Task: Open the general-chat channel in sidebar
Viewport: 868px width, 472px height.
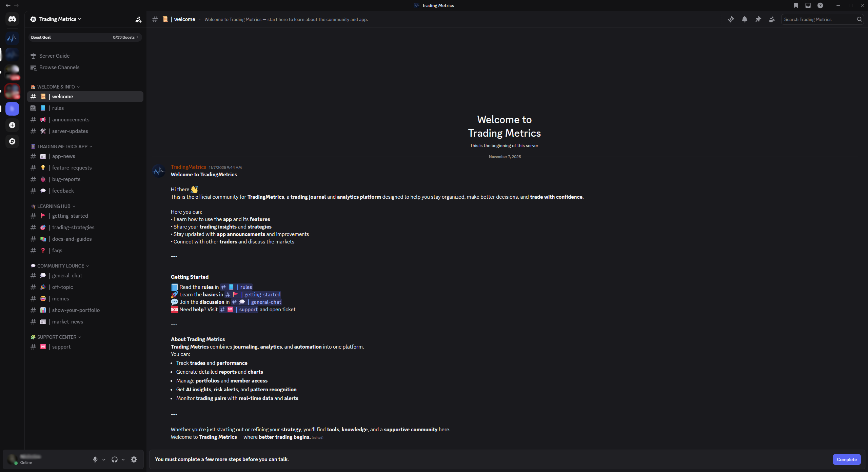Action: pos(85,276)
